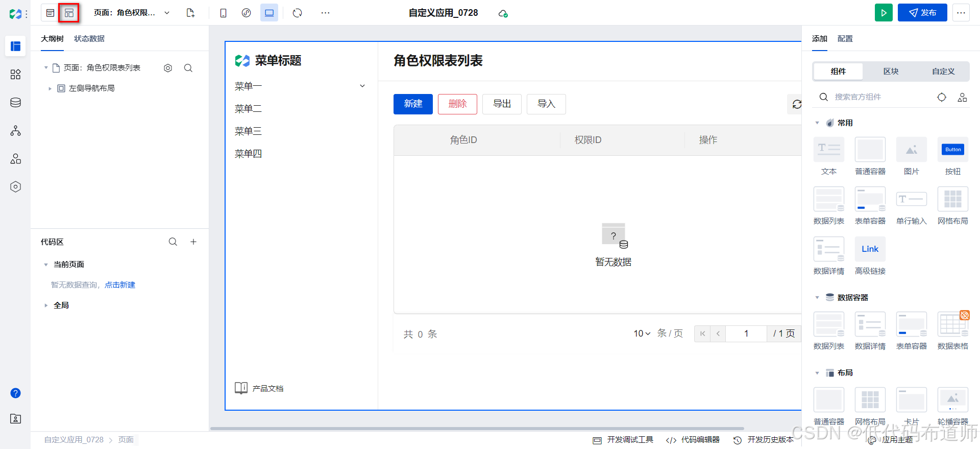
Task: Collapse the 页面: 角色权限表列表 tree node
Action: click(x=46, y=67)
